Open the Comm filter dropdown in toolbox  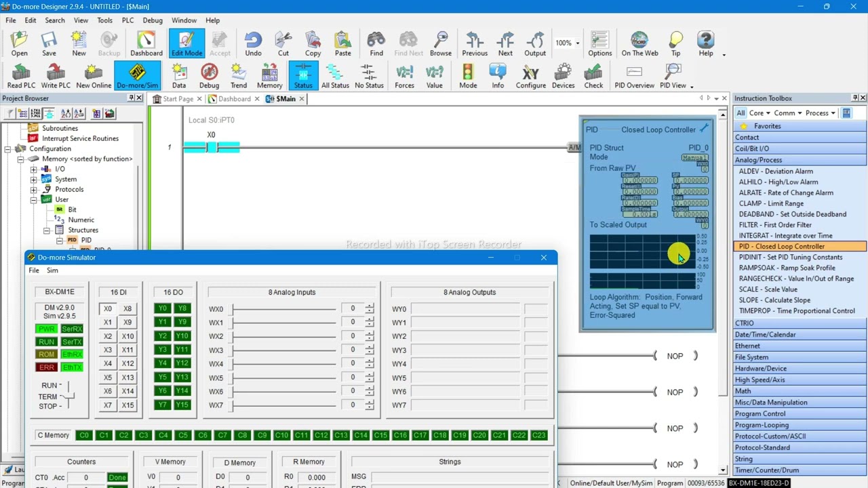788,113
